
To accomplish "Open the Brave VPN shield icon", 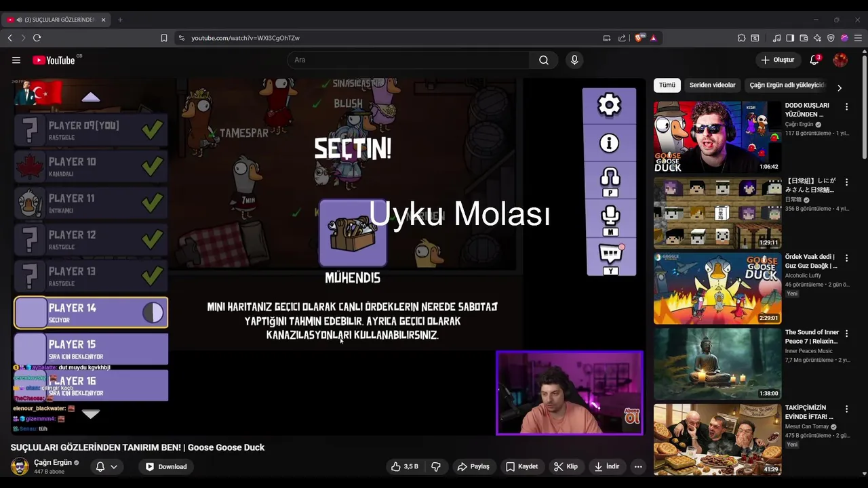I will coord(831,38).
